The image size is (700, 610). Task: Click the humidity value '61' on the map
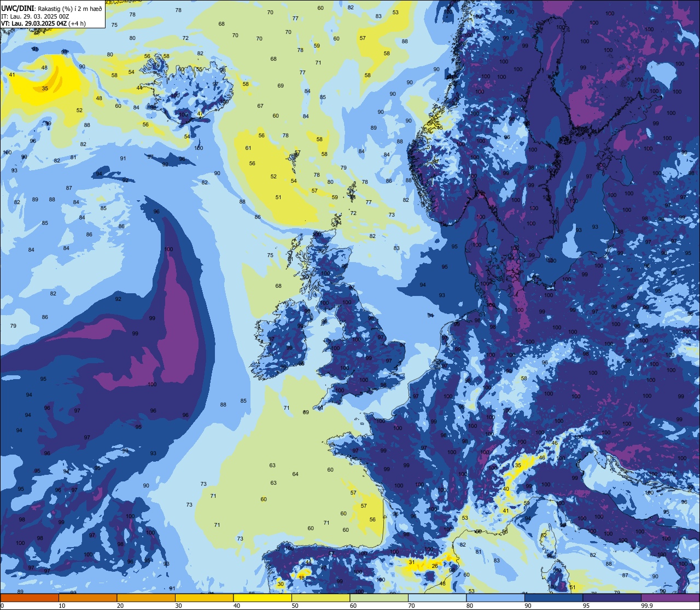click(x=248, y=148)
